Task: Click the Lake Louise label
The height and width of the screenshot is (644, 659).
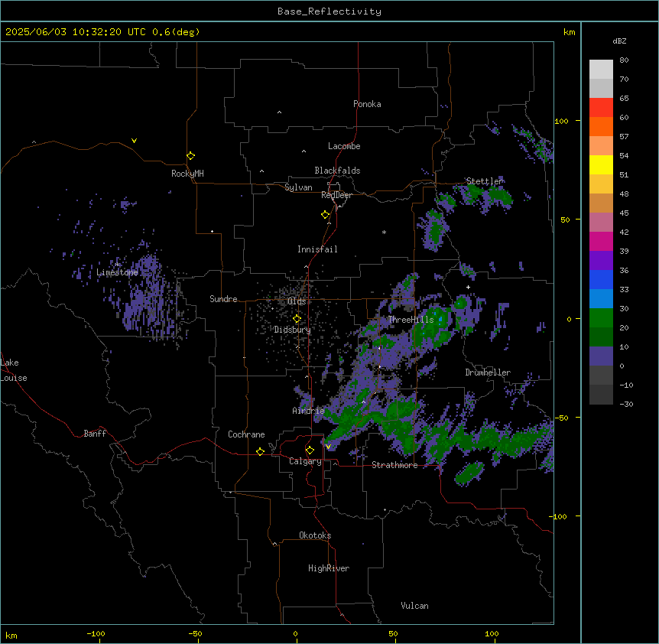Action: [x=14, y=370]
